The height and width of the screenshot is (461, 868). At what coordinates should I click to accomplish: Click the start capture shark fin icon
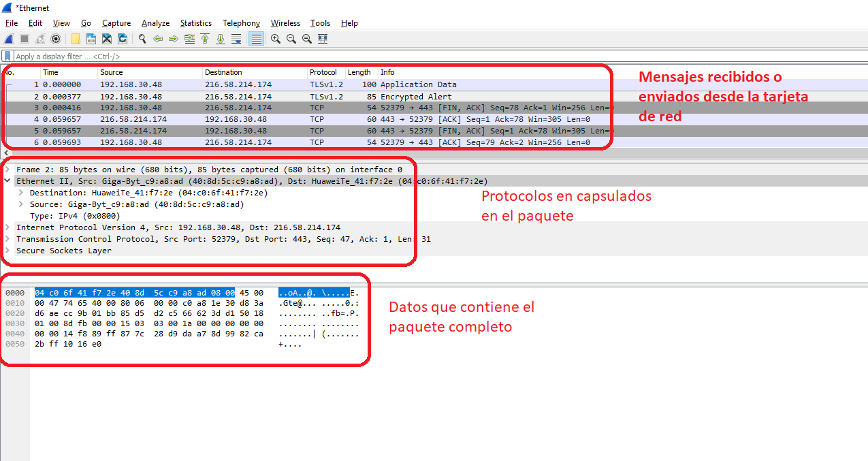(9, 39)
